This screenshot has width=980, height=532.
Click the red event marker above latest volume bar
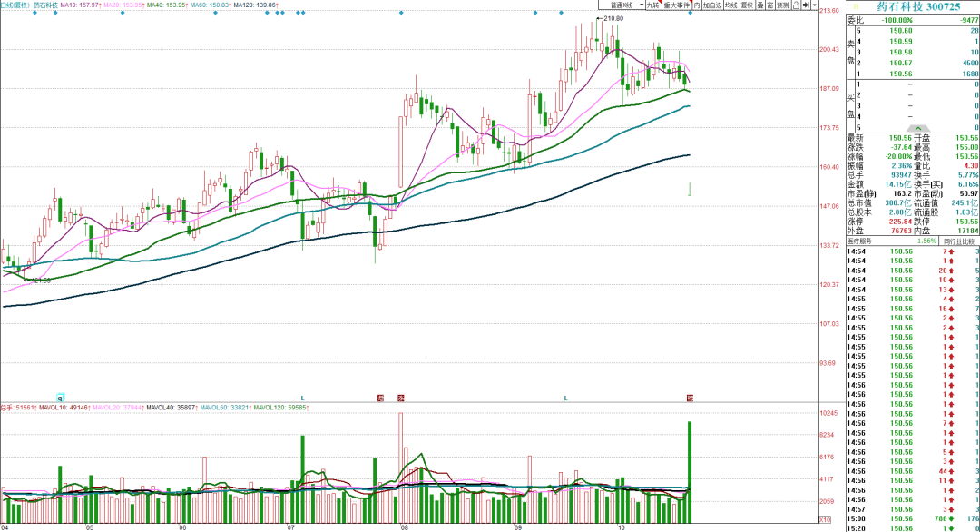point(690,398)
